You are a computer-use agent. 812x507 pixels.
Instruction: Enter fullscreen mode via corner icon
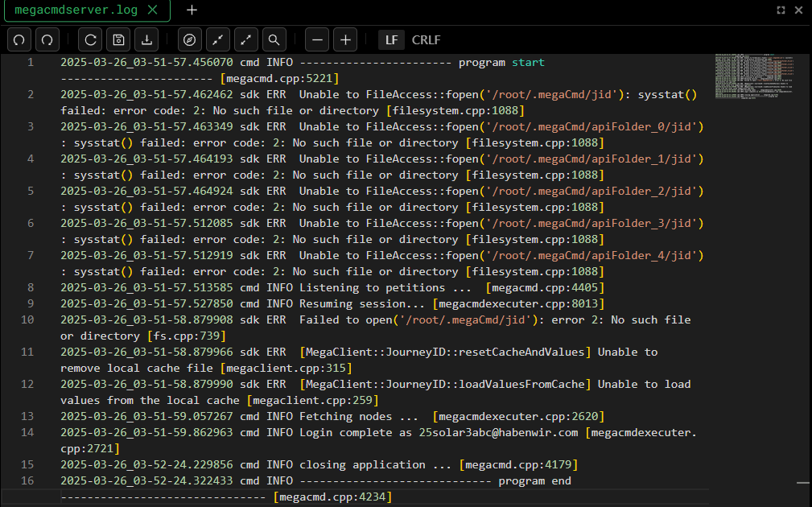(781, 10)
